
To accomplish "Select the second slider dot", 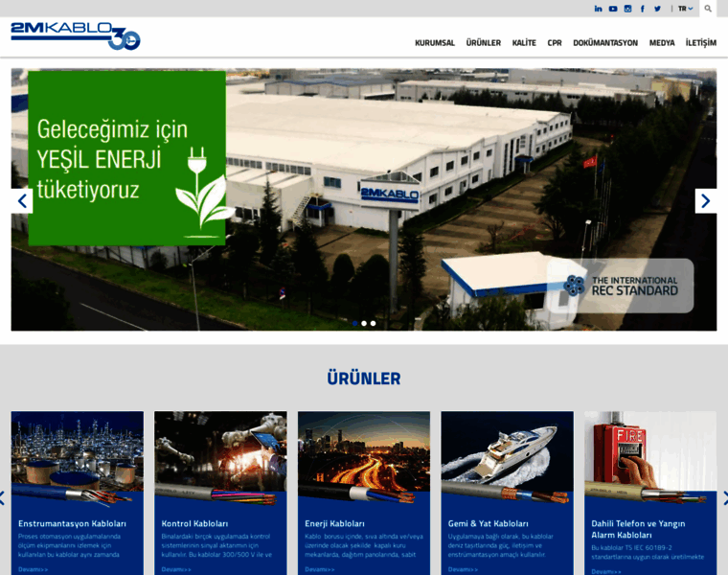I will [x=364, y=323].
